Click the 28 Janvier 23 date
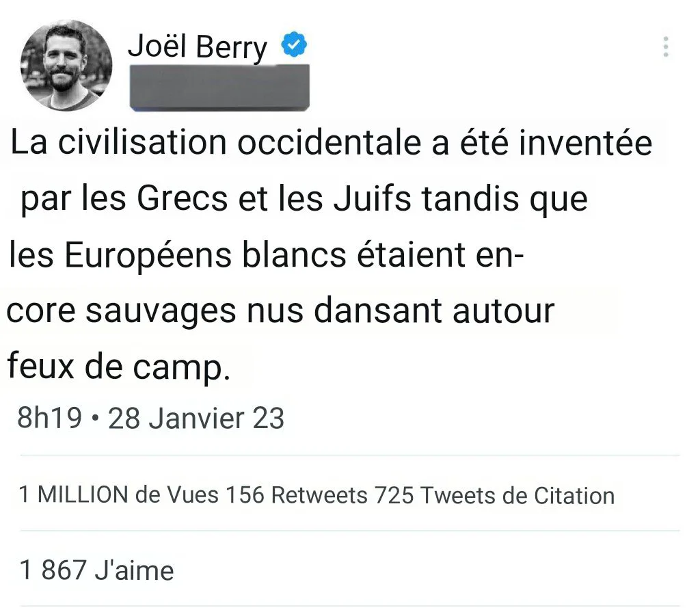 (196, 419)
